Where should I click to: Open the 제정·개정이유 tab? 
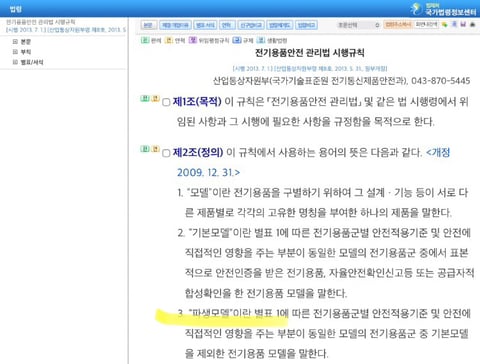[x=175, y=25]
